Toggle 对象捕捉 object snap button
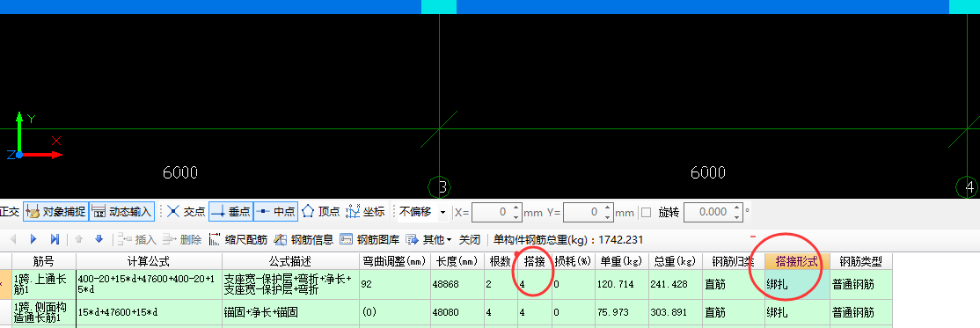The width and height of the screenshot is (980, 328). (55, 212)
